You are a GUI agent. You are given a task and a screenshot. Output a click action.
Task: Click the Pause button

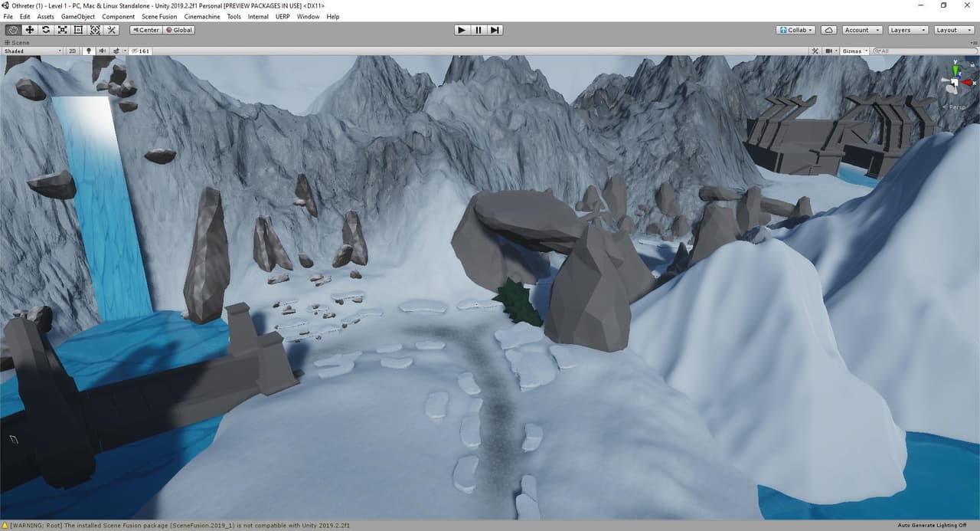[479, 30]
